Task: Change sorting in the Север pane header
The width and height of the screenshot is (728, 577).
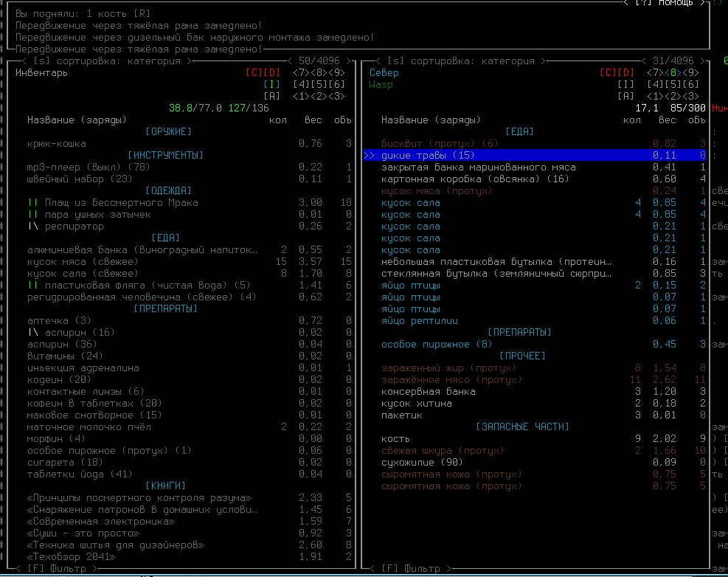Action: pyautogui.click(x=460, y=61)
